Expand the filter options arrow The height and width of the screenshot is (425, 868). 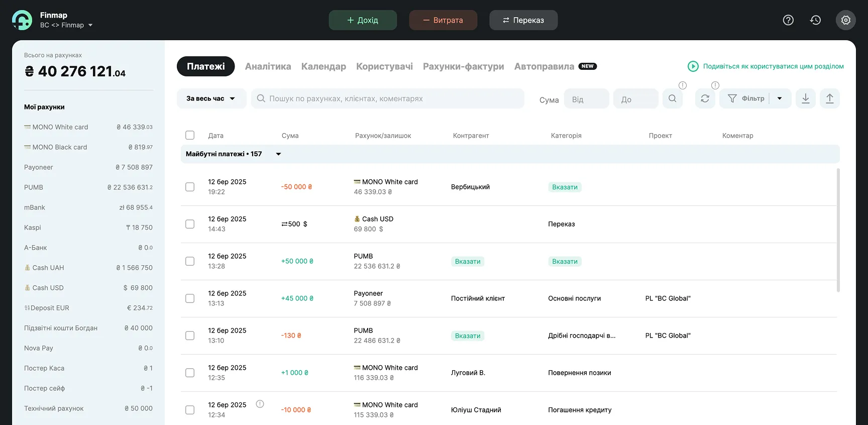click(780, 98)
